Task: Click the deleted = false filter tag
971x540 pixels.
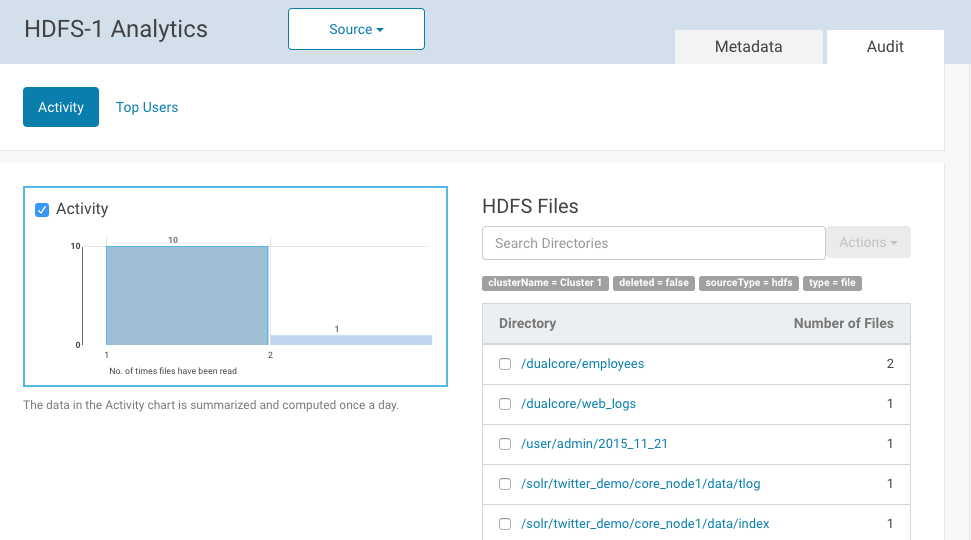Action: [654, 283]
